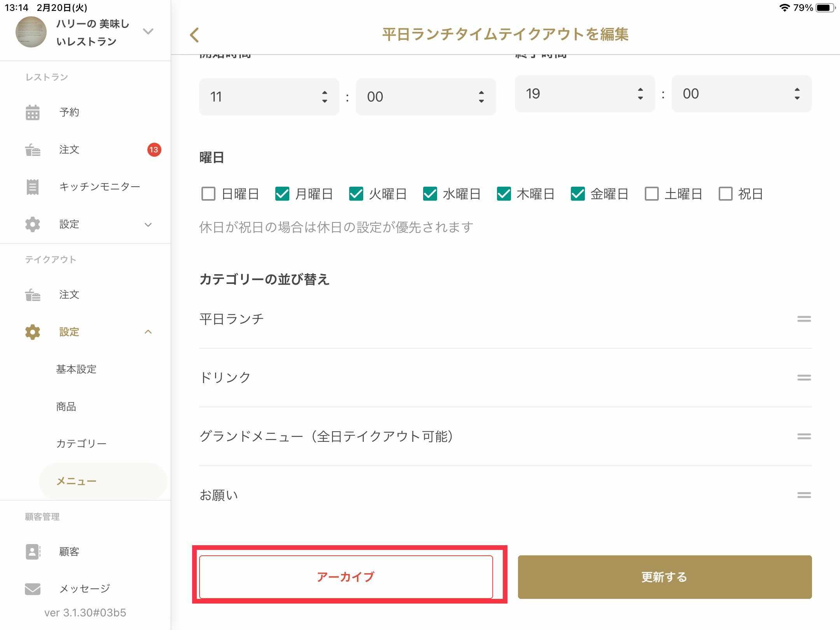Click the 平日ランチ drag handle
Image resolution: width=840 pixels, height=630 pixels.
[804, 319]
